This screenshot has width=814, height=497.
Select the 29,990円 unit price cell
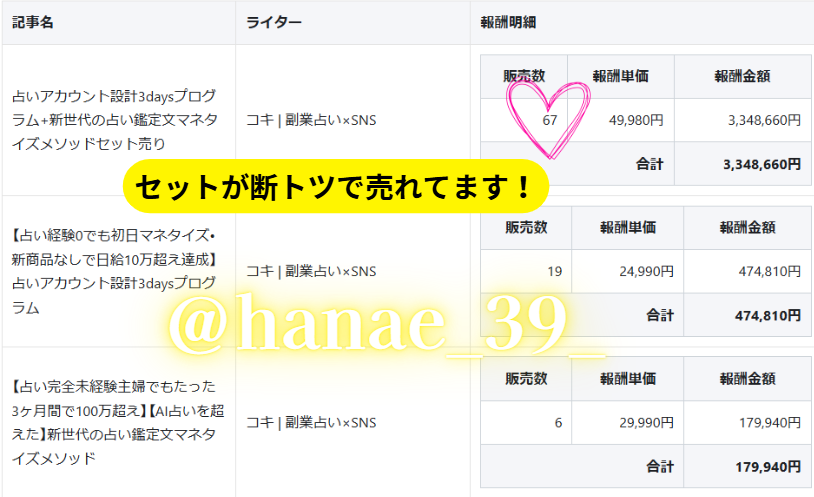click(x=628, y=422)
